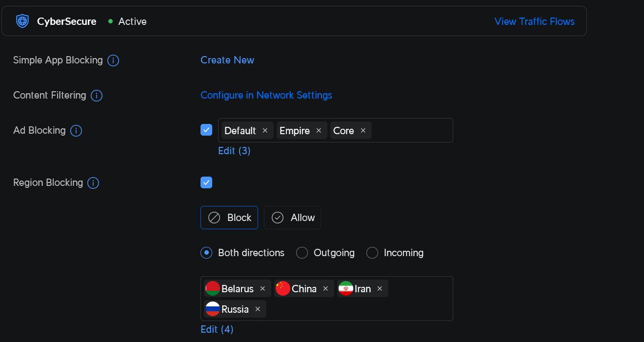The height and width of the screenshot is (342, 644).
Task: Remove Belarus from blocked regions
Action: click(x=262, y=289)
